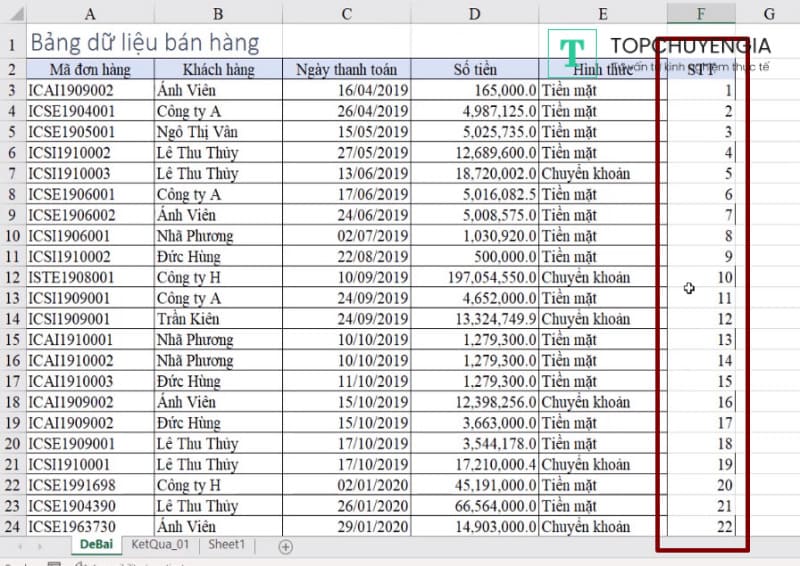The height and width of the screenshot is (566, 800).
Task: Select column D header
Action: pyautogui.click(x=474, y=13)
